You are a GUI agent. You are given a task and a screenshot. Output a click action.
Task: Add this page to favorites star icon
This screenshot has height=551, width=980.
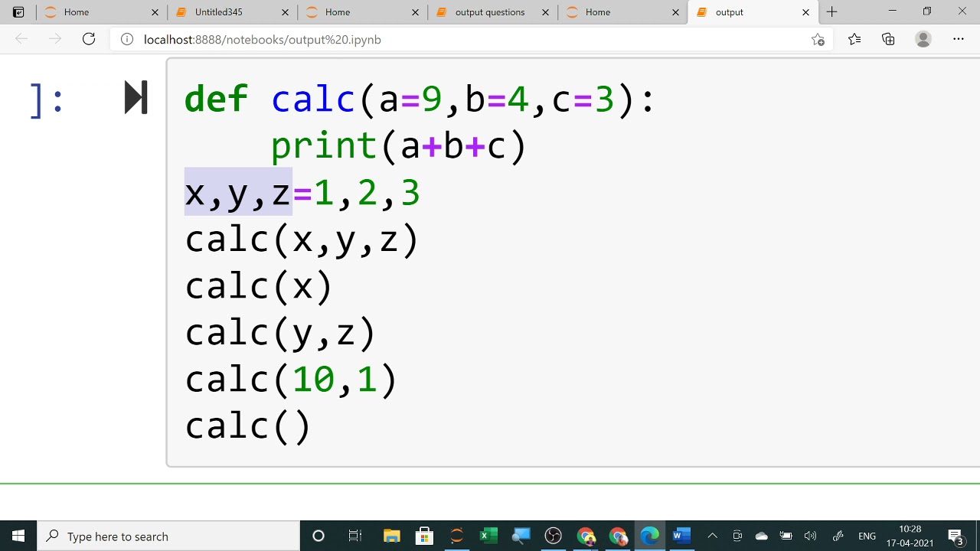pos(818,39)
